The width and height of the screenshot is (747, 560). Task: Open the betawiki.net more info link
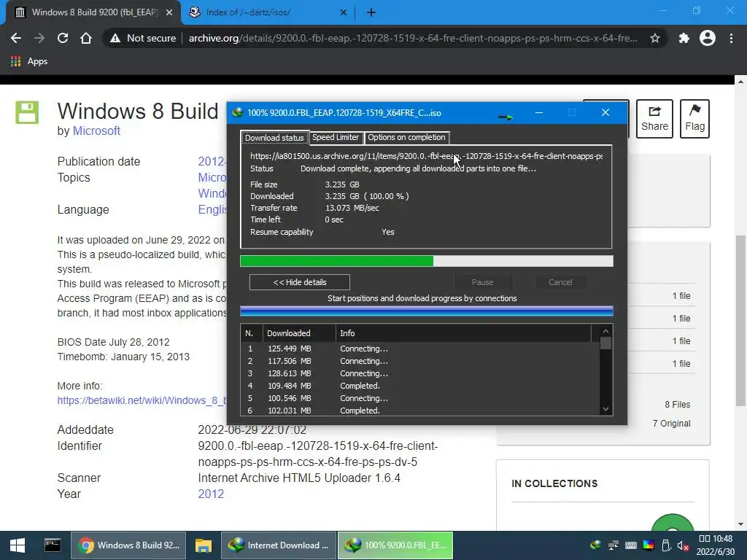coord(142,400)
